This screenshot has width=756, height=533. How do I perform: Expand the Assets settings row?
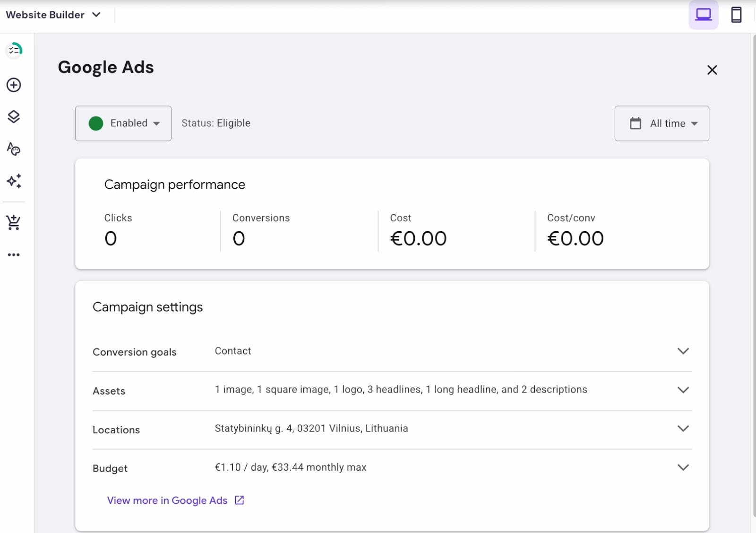tap(683, 390)
